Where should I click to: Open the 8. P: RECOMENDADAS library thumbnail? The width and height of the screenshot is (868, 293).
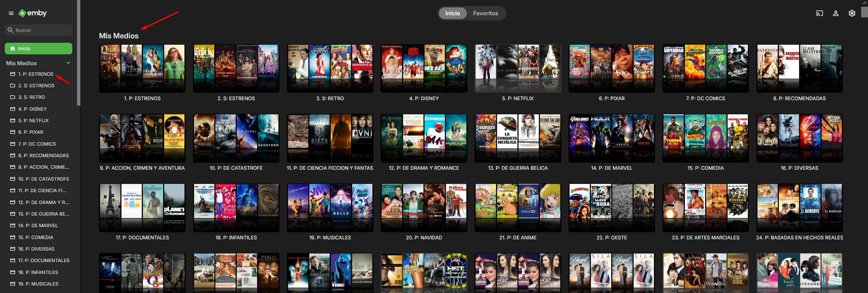(799, 68)
